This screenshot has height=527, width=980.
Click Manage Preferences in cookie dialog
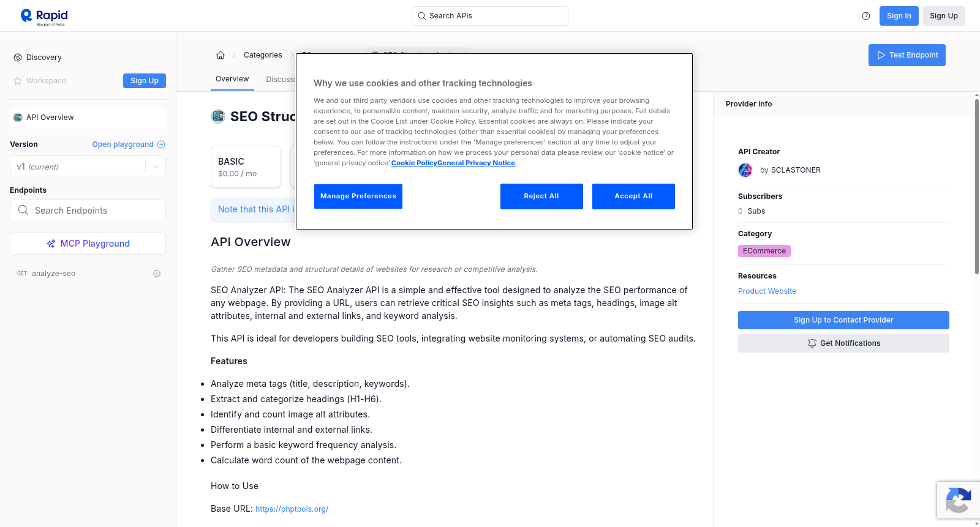coord(358,196)
